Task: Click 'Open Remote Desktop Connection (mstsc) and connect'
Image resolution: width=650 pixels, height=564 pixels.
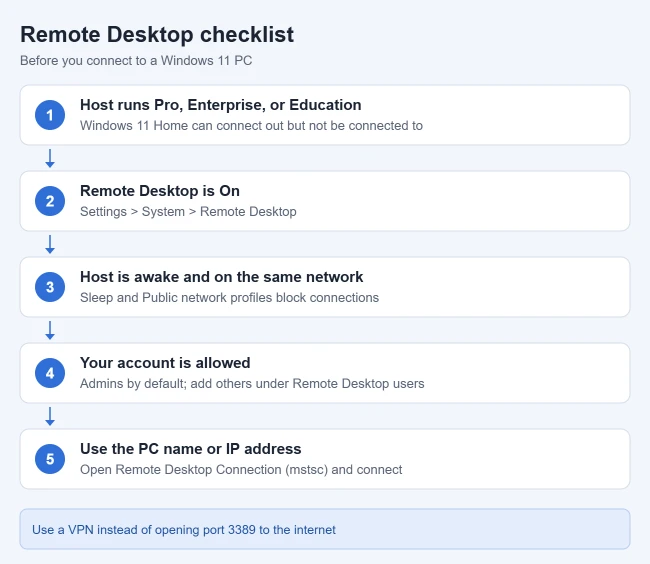Action: [241, 470]
